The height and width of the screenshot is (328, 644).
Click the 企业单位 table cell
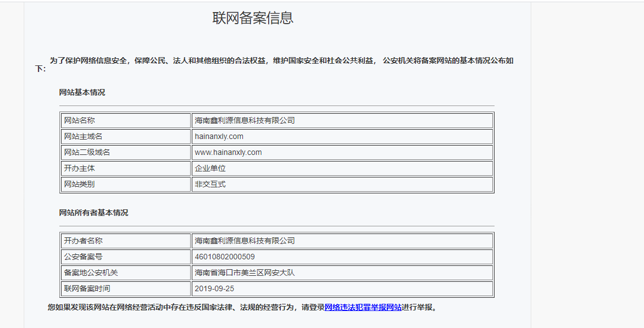click(210, 168)
